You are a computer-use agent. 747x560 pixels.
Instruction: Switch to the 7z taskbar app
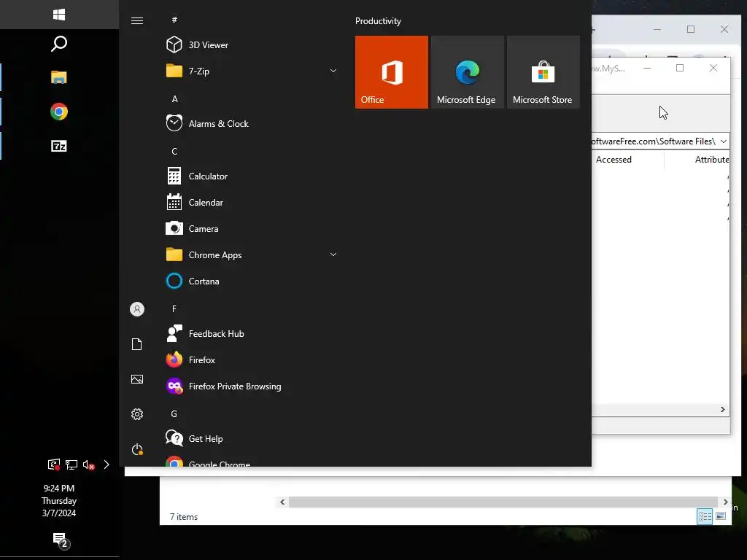pyautogui.click(x=59, y=146)
